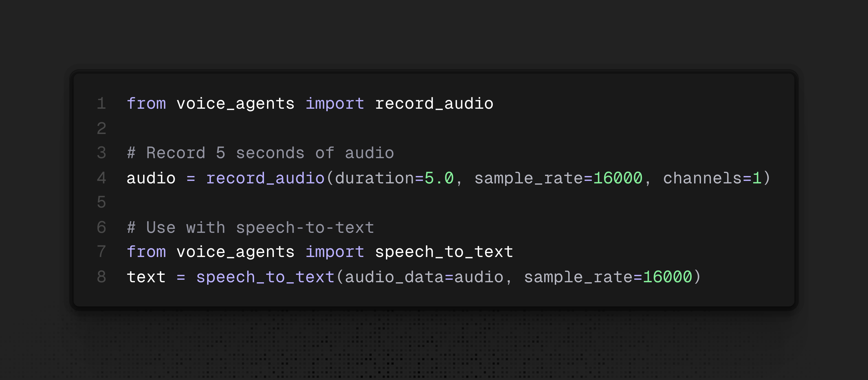Click line number 1 in gutter

[101, 104]
